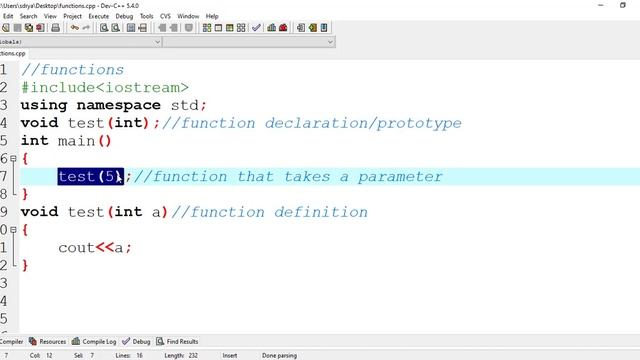
Task: Open the Execute menu
Action: (99, 16)
